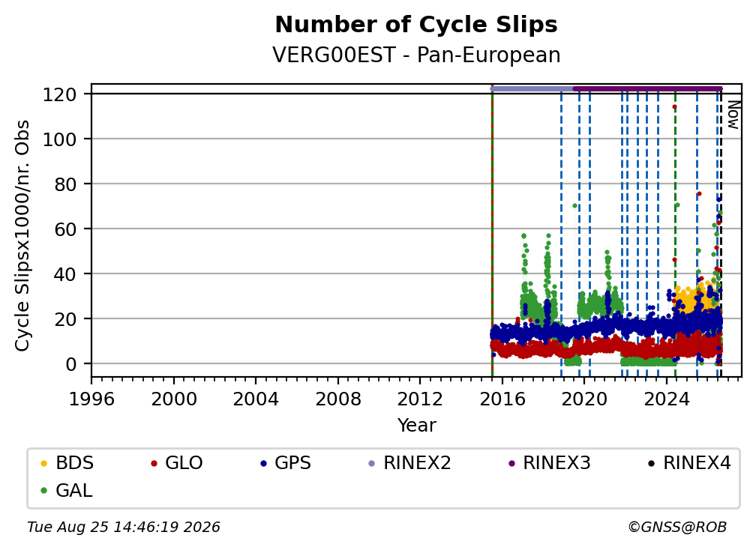This screenshot has width=756, height=550.
Task: Click the 2016 x-axis tick label
Action: tap(502, 399)
